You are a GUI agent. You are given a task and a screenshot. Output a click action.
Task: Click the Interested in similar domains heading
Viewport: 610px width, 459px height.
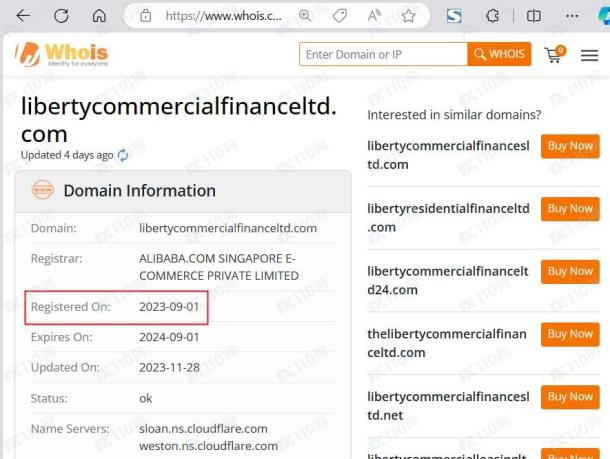[x=454, y=115]
